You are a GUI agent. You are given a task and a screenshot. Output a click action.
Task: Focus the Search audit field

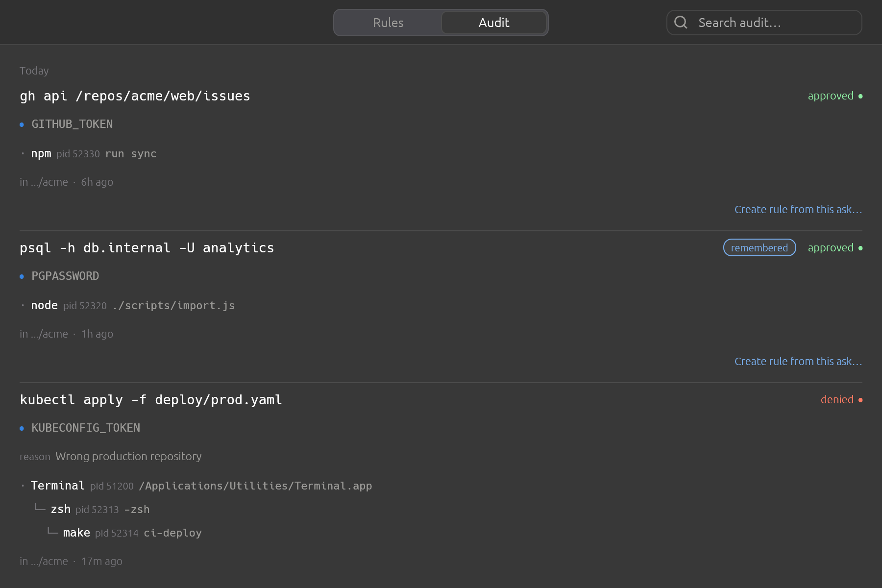764,23
